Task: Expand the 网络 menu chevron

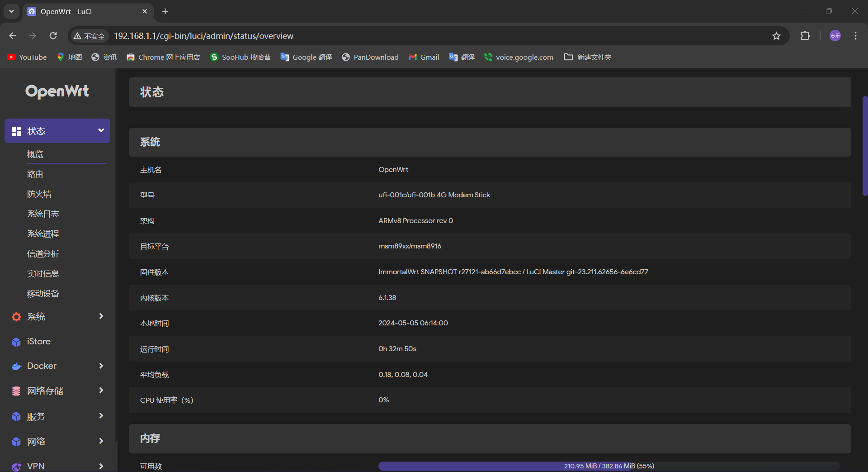Action: (101, 441)
